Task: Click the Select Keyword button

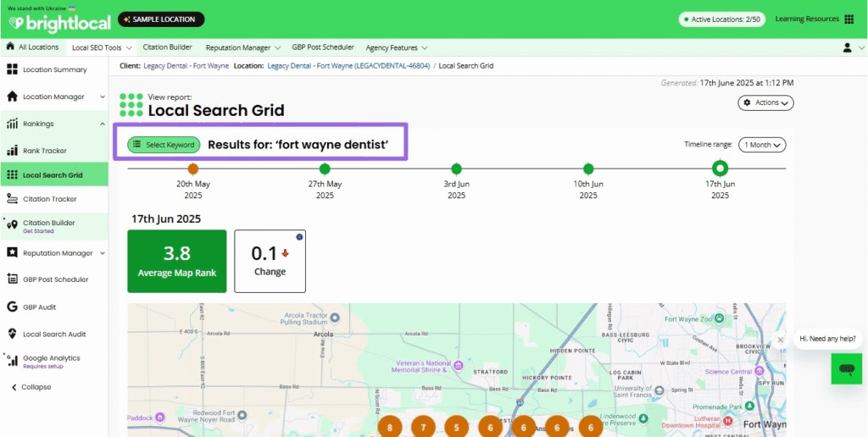Action: click(x=164, y=145)
